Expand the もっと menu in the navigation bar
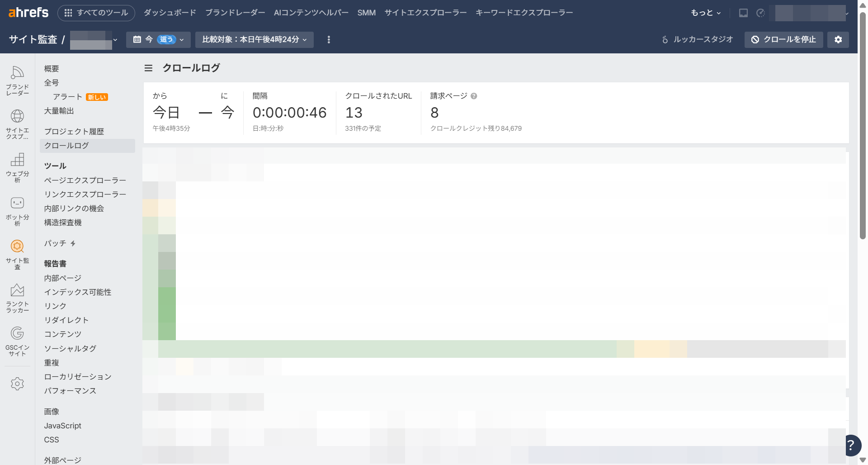Image resolution: width=868 pixels, height=465 pixels. [x=705, y=13]
